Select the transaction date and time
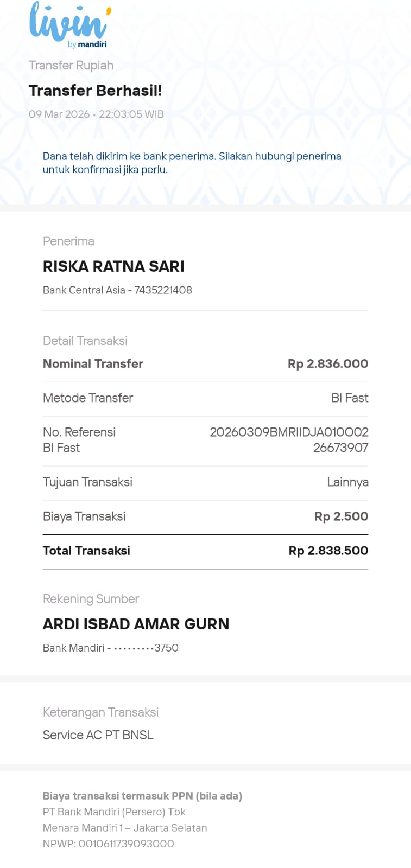411x868 pixels. tap(96, 114)
